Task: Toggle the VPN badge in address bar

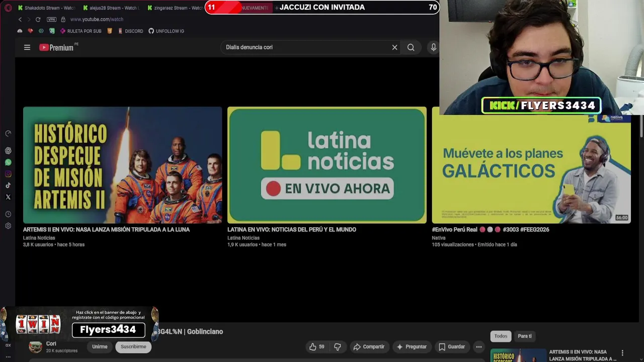Action: (51, 19)
